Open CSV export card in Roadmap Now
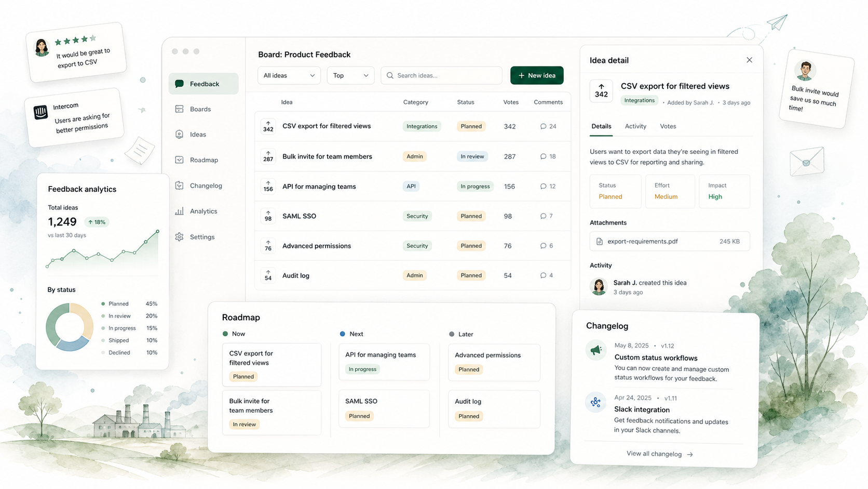The image size is (868, 489). point(272,365)
